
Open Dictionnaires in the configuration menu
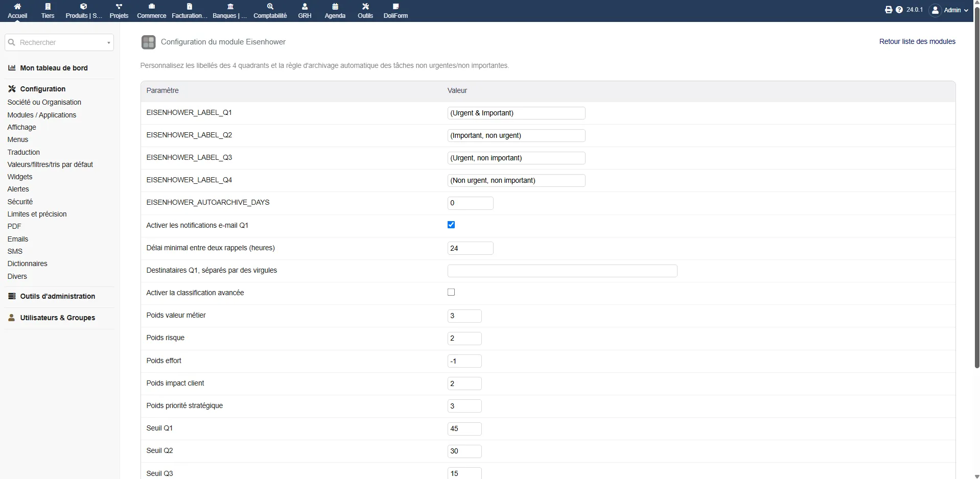[28, 264]
